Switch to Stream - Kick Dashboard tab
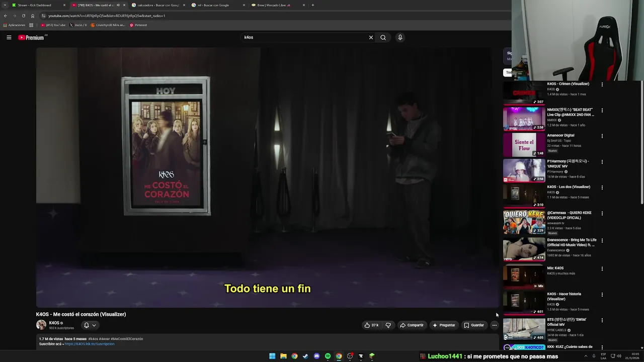Screen dimensions: 644x362 39,5
